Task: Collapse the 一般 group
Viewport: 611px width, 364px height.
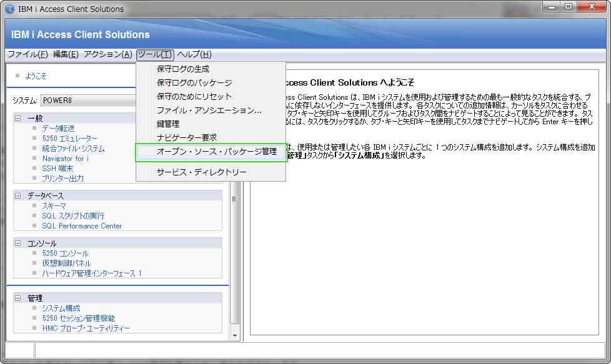Action: coord(18,118)
